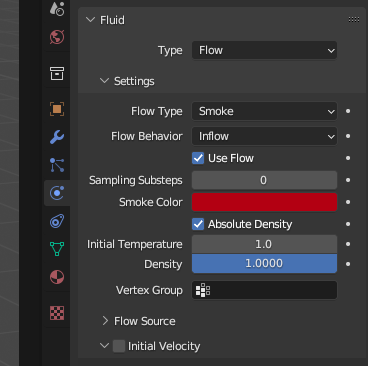Click the Vertex Group selection field
Viewport: 368px width, 366px height.
click(x=264, y=290)
